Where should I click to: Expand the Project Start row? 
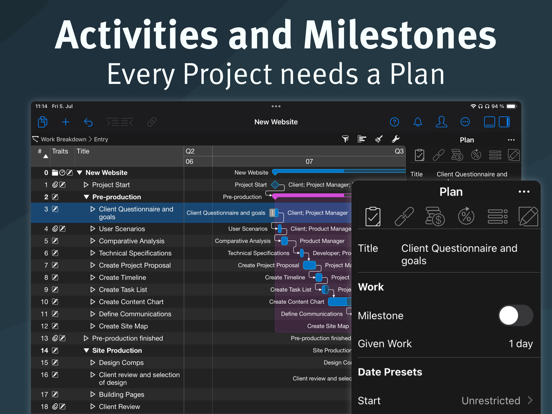click(86, 184)
